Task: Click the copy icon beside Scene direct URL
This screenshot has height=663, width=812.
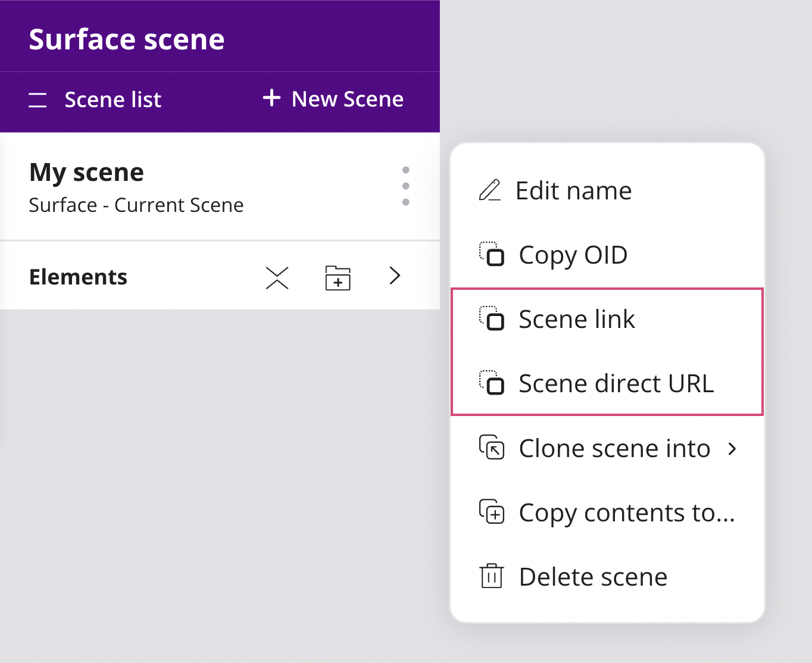Action: (x=492, y=383)
